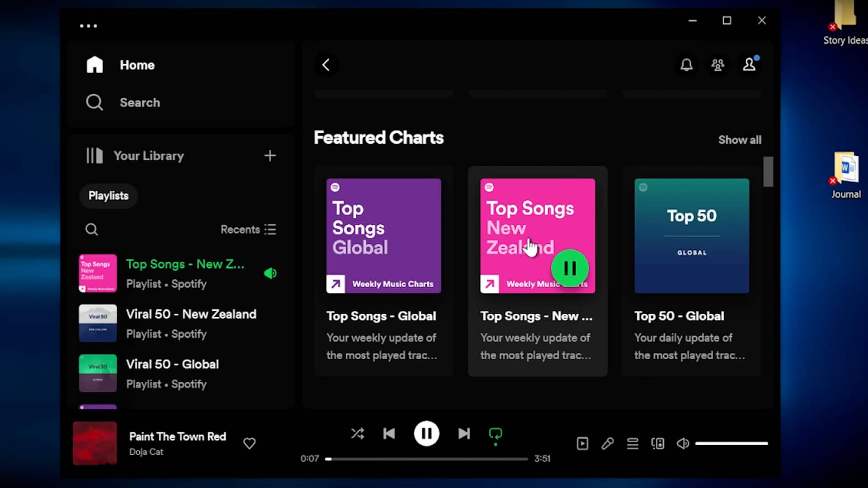Open the Friend Activity icon
Viewport: 868px width, 488px height.
click(717, 65)
